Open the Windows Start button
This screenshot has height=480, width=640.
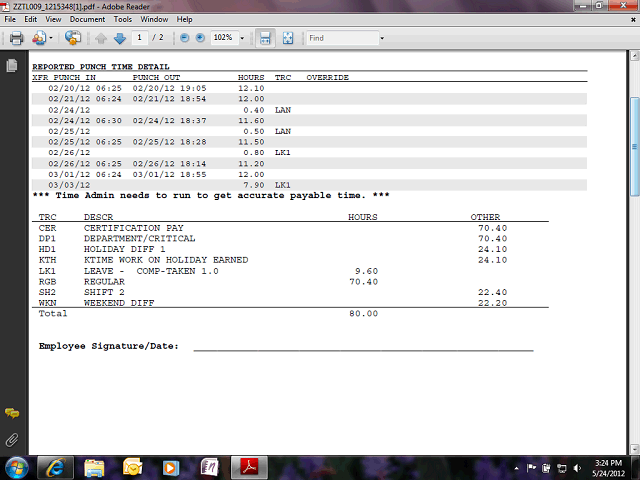point(16,468)
